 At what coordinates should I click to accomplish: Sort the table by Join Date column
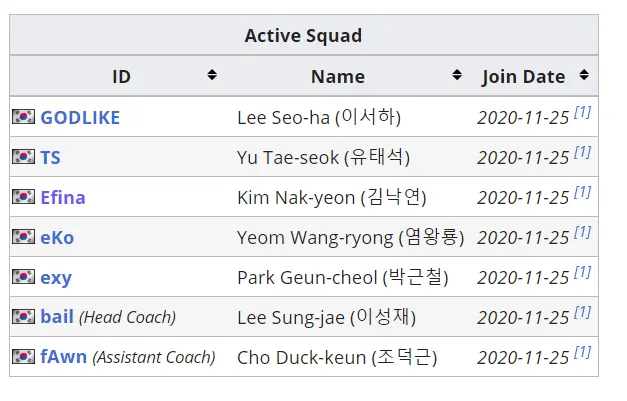point(584,76)
